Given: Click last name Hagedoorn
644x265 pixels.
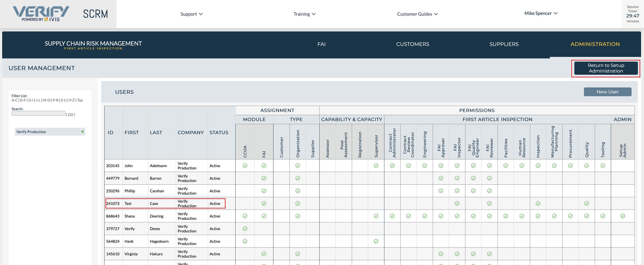Looking at the screenshot, I should [x=159, y=241].
